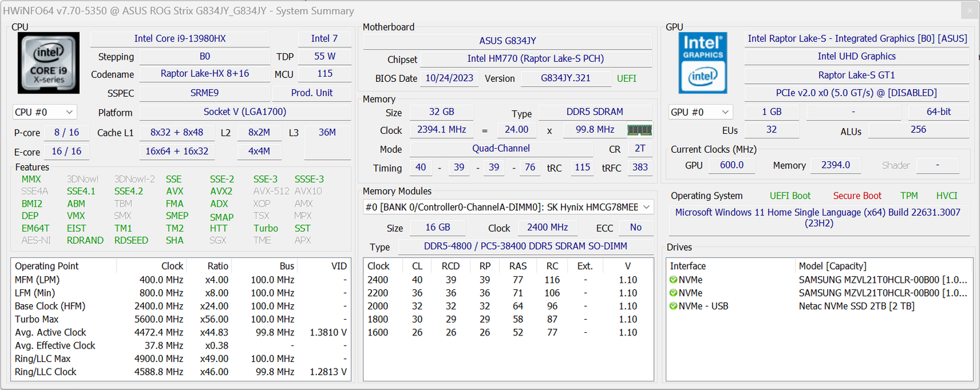Click the Intel Graphics logo
Viewport: 980px width, 390px height.
[x=702, y=62]
